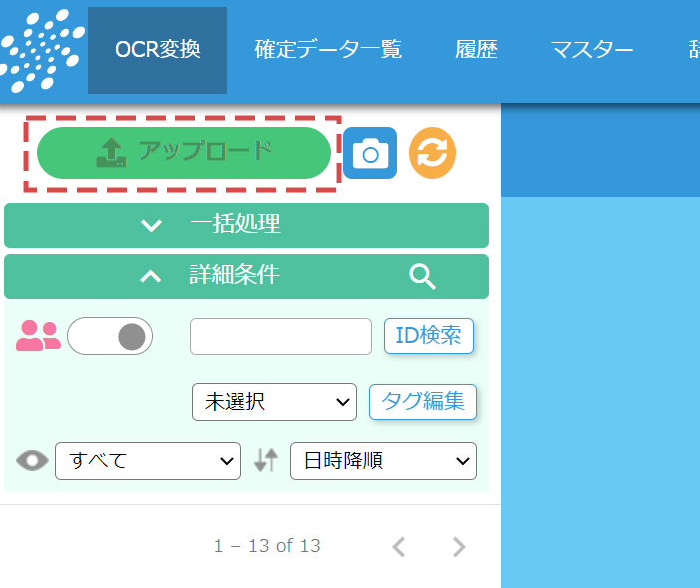
Task: Click the orange refresh icon
Action: 432,153
